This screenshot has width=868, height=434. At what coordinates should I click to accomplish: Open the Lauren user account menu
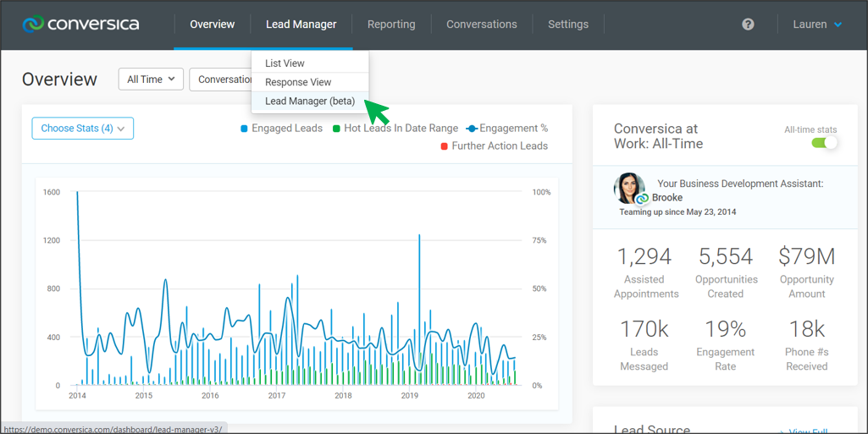(817, 25)
